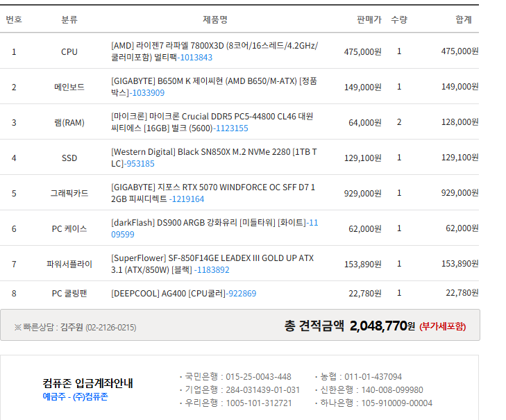Viewport: 506px width, 420px height.
Task: Open product link 1013843 for Ryzen 7800X3D
Action: coord(196,58)
